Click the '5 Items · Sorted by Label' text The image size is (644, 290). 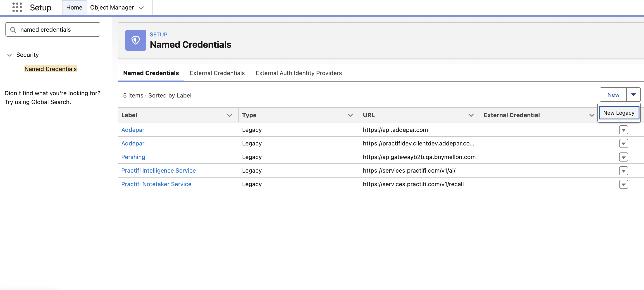point(157,95)
